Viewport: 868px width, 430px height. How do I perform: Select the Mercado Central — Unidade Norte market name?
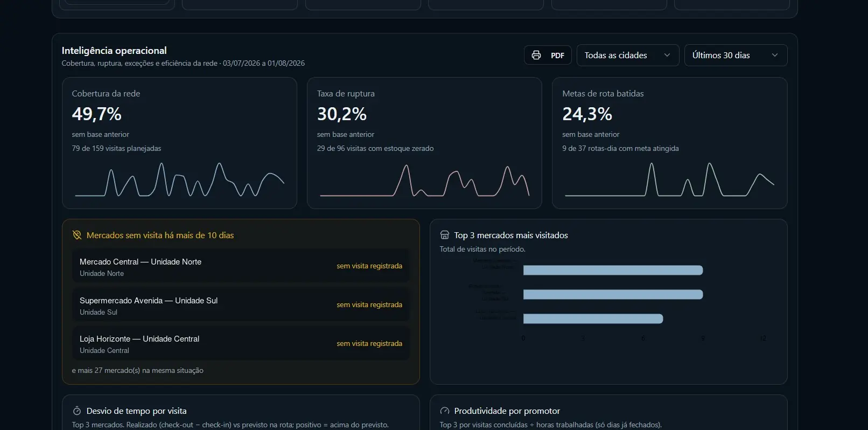[x=141, y=262]
